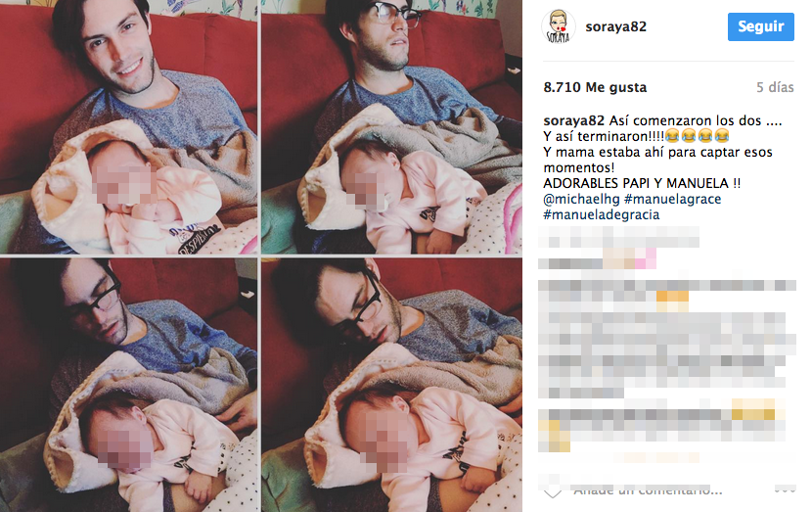
Task: Click the Seguir follow button
Action: [761, 26]
